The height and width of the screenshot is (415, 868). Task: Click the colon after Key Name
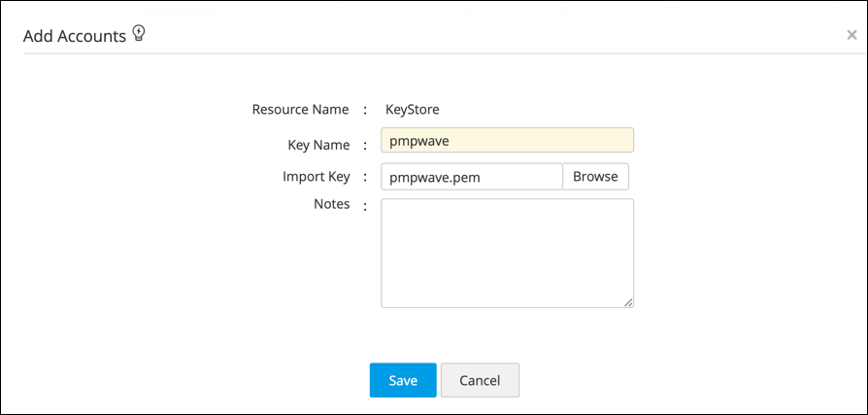(364, 145)
